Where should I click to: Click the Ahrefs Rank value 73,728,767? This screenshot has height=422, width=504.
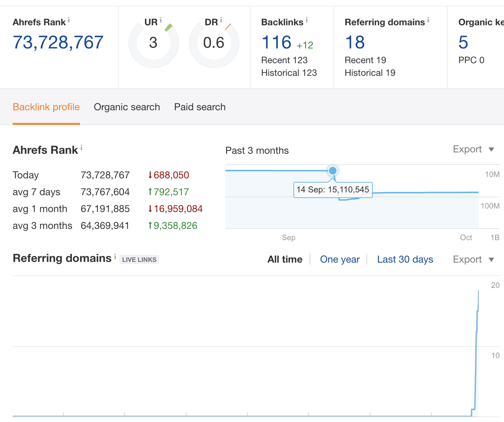pos(58,42)
